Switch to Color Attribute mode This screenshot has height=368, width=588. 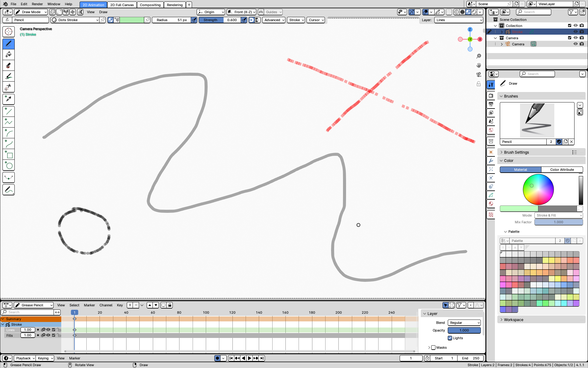562,170
